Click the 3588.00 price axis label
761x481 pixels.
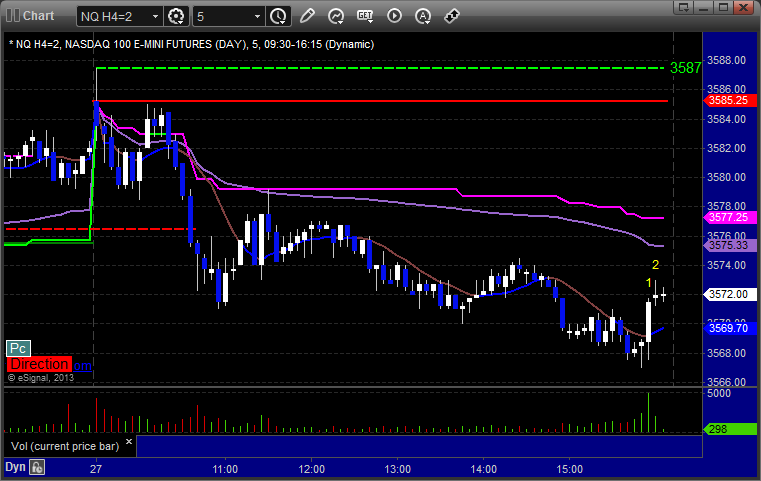point(727,60)
